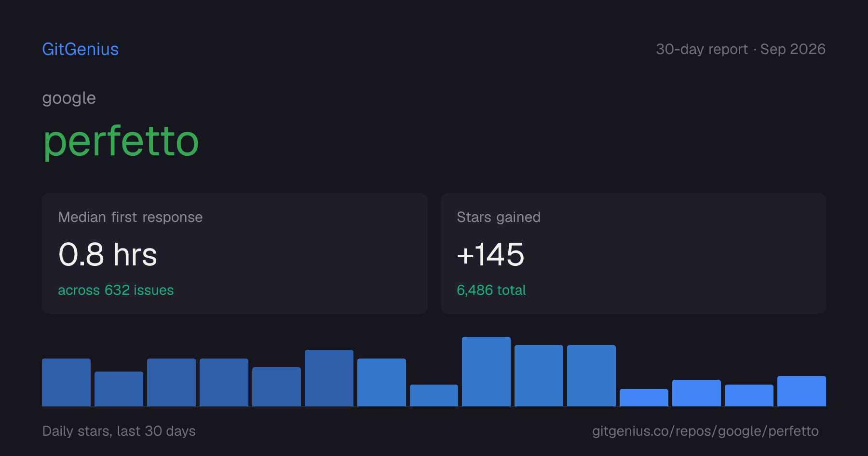Select the across 632 issues text
This screenshot has width=868, height=456.
click(x=116, y=290)
